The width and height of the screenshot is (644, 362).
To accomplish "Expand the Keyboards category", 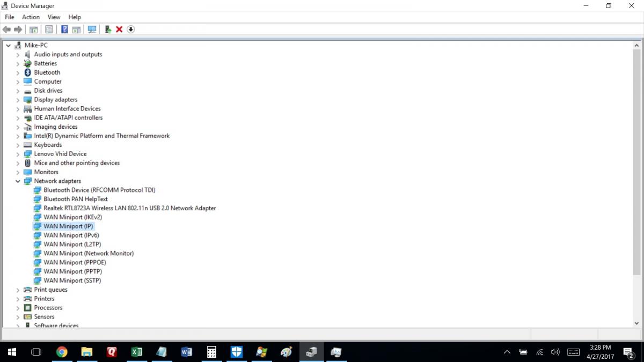I will (x=18, y=145).
